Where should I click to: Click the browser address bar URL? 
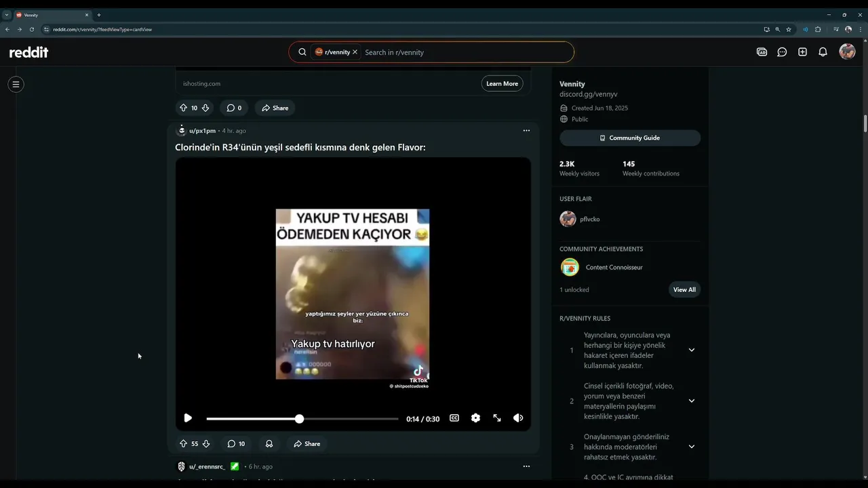click(102, 29)
